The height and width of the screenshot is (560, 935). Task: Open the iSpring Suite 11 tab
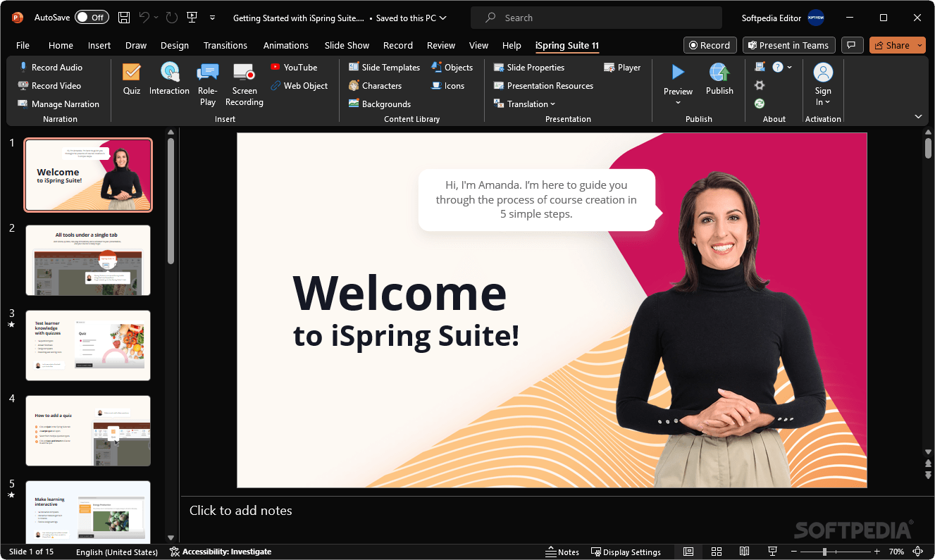click(x=567, y=45)
